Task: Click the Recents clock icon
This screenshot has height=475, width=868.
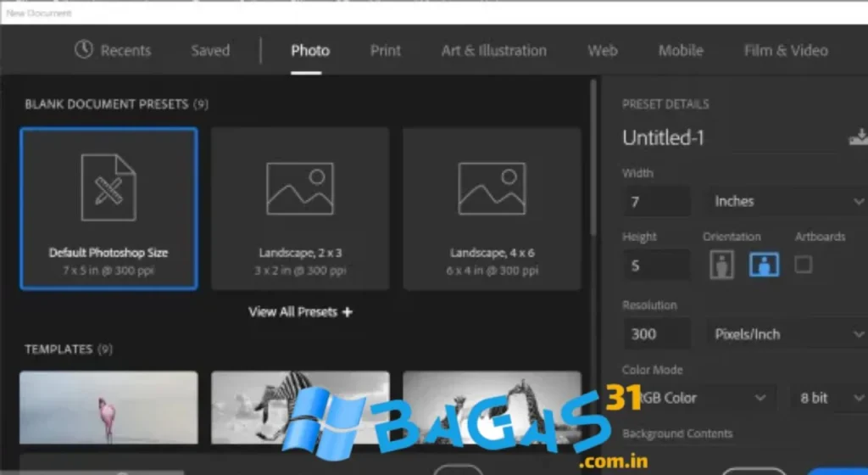Action: point(84,49)
